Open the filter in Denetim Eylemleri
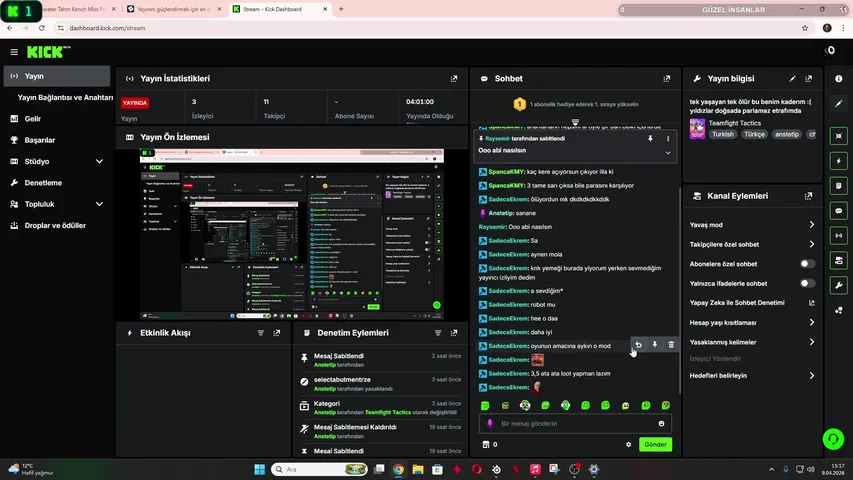Image resolution: width=853 pixels, height=480 pixels. click(438, 333)
